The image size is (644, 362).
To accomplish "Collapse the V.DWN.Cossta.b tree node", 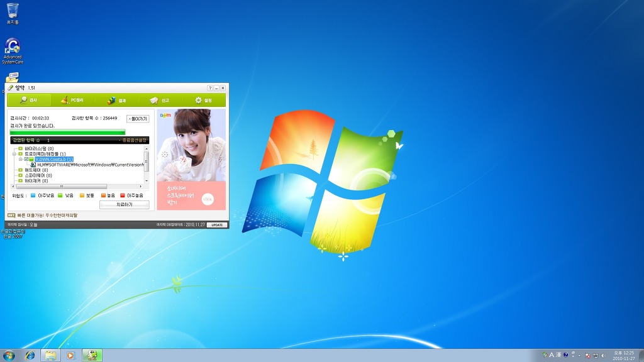I will 21,159.
